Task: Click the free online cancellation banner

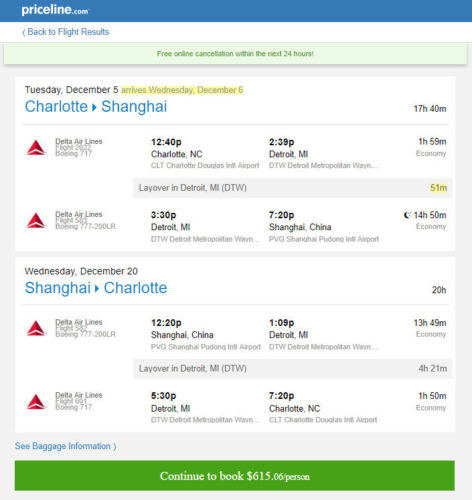Action: [235, 54]
